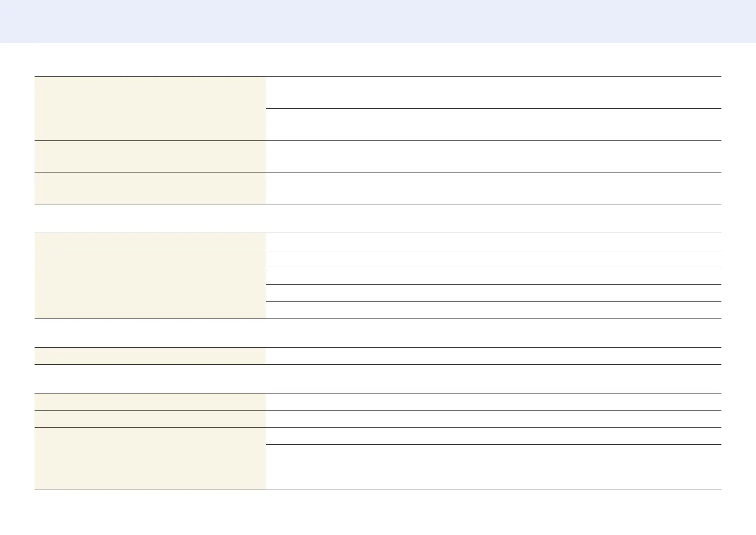
Task: Select the beige cell of the single-row table
Action: click(x=150, y=356)
